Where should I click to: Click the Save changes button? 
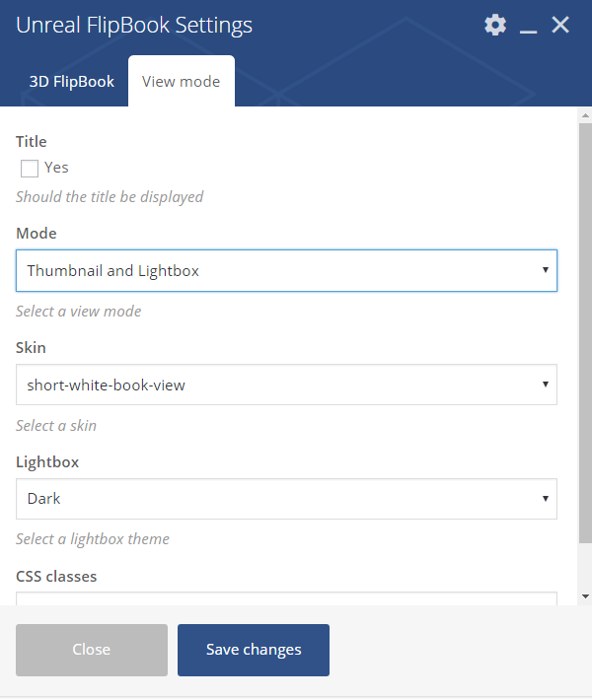coord(254,650)
